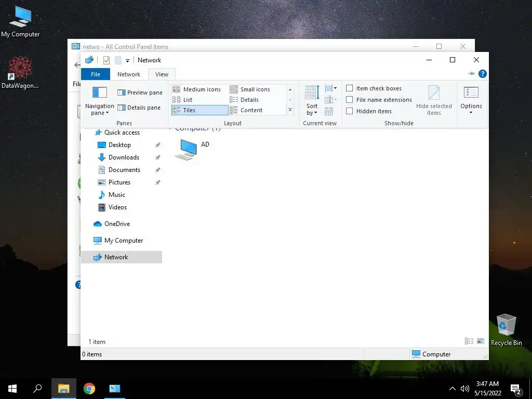This screenshot has height=399, width=532.
Task: Open the notifications Action Center
Action: (516, 390)
